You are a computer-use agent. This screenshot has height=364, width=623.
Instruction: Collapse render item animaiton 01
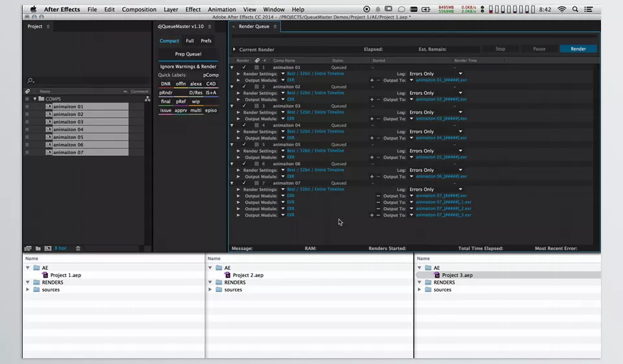[x=232, y=67]
